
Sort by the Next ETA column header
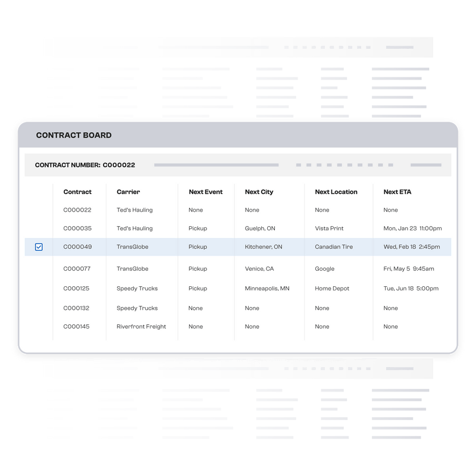(397, 192)
